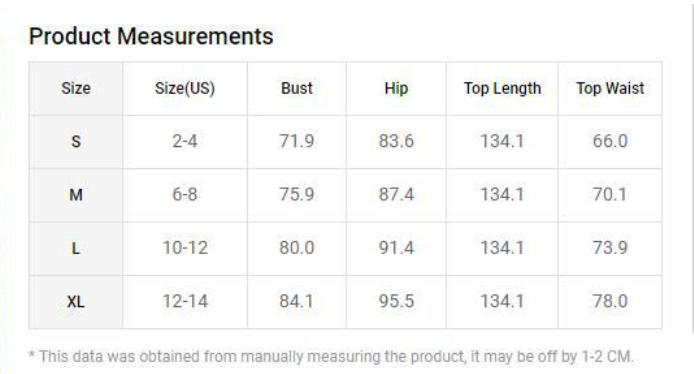
Task: Select the Top Length column header
Action: tap(502, 89)
